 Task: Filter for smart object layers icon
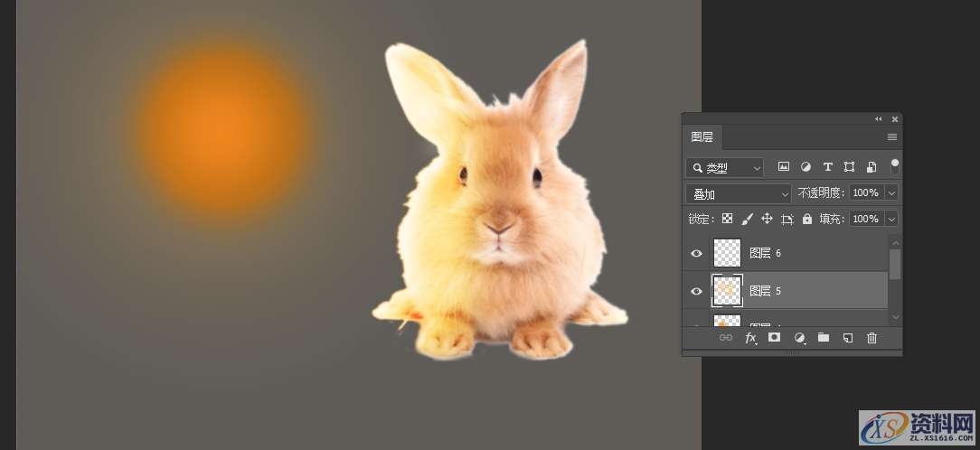(x=872, y=167)
